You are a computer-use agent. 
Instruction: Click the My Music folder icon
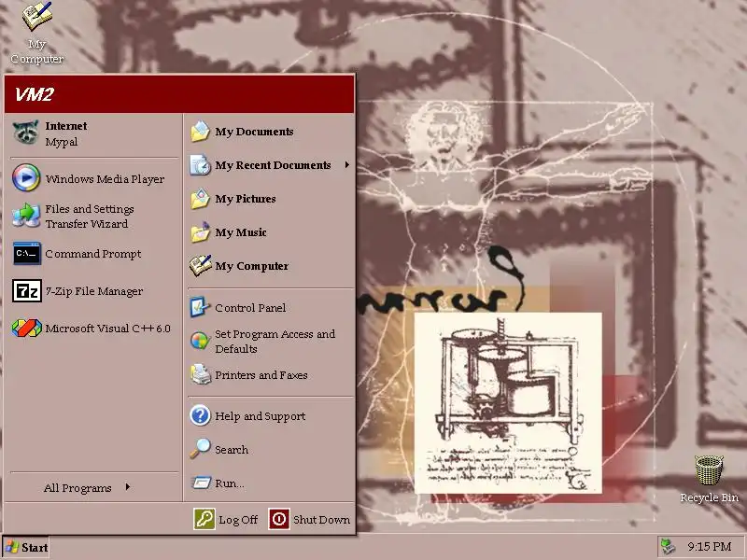click(200, 232)
